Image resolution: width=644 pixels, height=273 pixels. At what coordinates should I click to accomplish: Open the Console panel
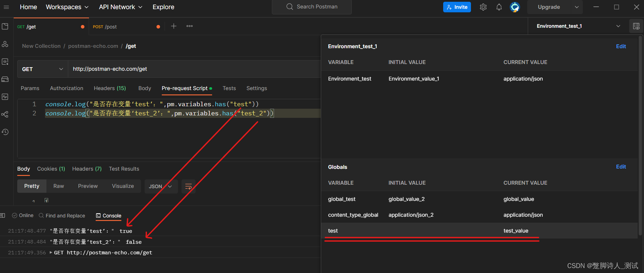click(x=109, y=216)
